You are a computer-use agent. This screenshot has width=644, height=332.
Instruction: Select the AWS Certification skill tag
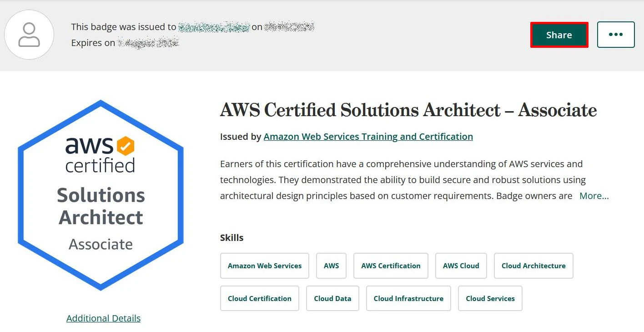point(391,266)
